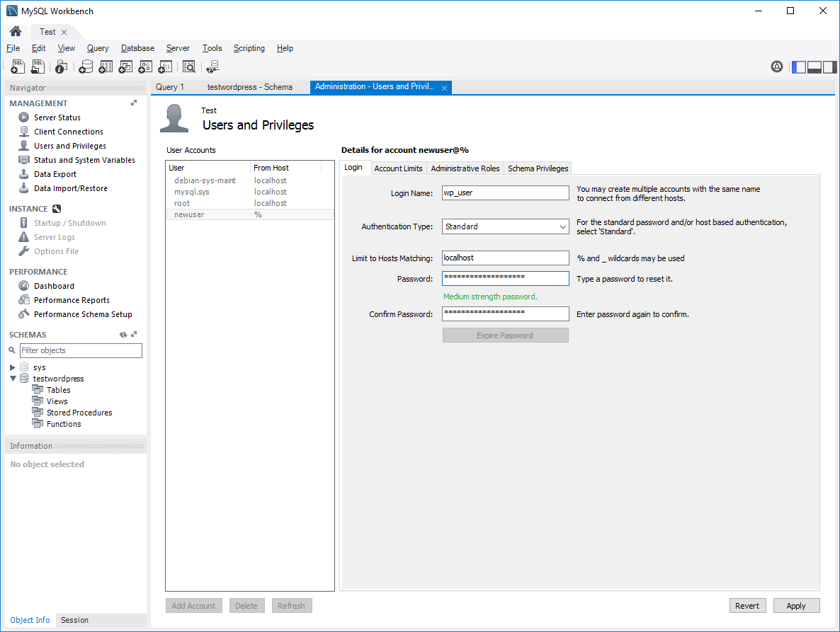
Task: Select the debian-sys-maint user account row
Action: tap(249, 181)
